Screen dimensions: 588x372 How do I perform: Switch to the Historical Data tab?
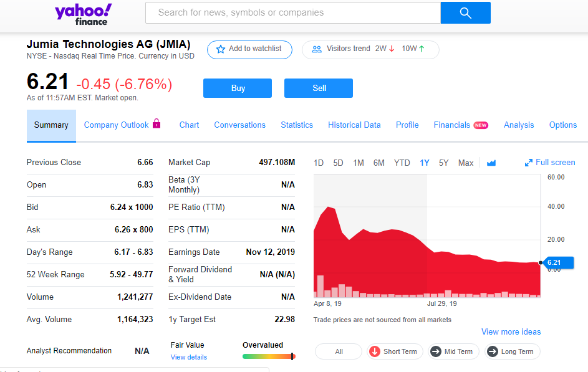[354, 125]
